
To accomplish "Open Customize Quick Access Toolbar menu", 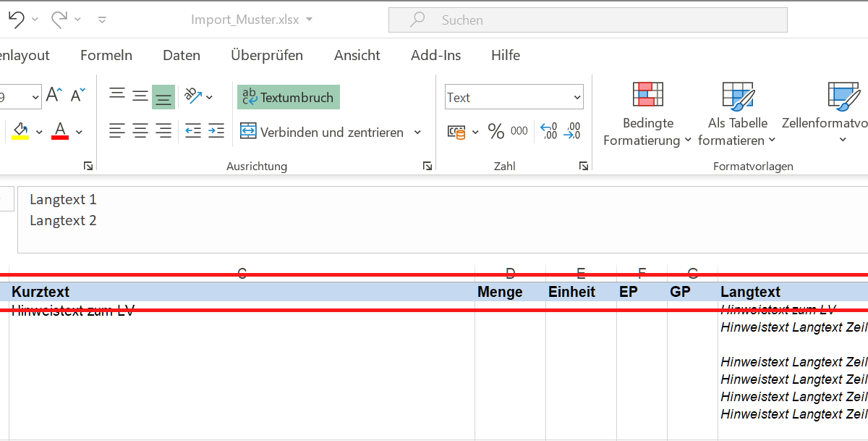I will click(102, 20).
